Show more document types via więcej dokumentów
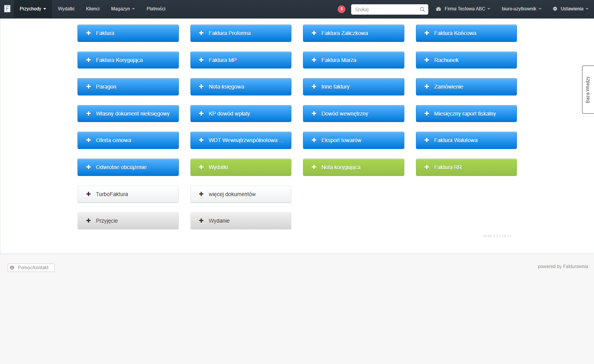The height and width of the screenshot is (364, 594). (241, 194)
